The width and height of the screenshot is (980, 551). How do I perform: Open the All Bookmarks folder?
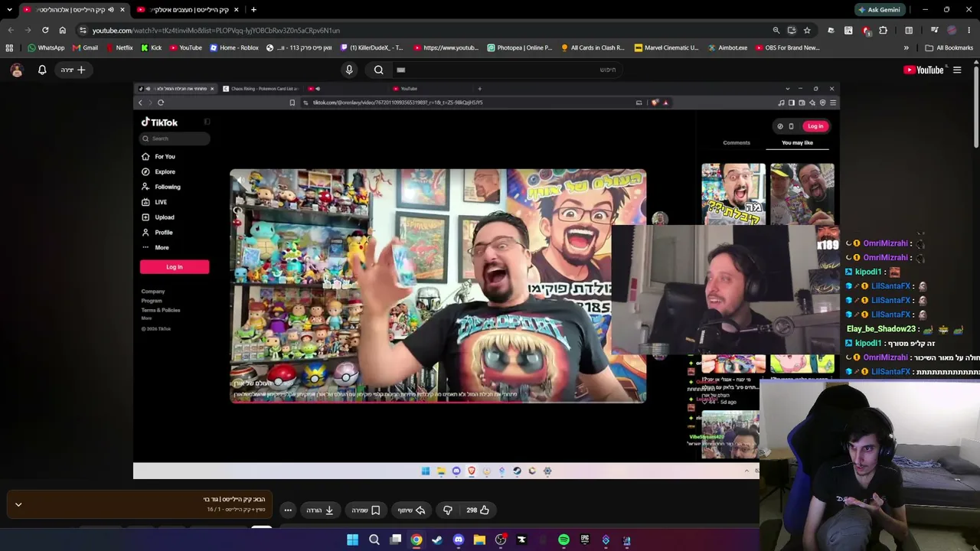point(948,47)
